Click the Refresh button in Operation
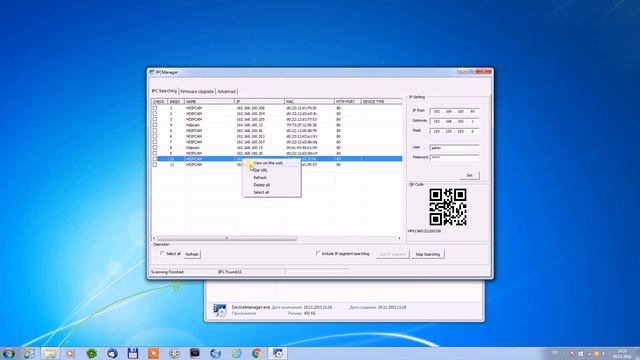The height and width of the screenshot is (360, 640). [x=192, y=254]
